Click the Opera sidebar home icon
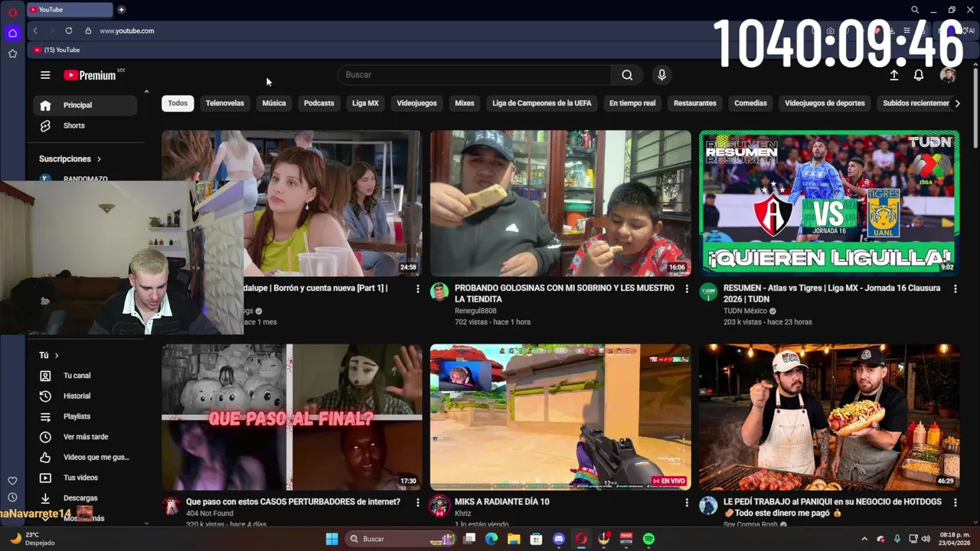Screen dimensions: 980x551 (x=12, y=33)
